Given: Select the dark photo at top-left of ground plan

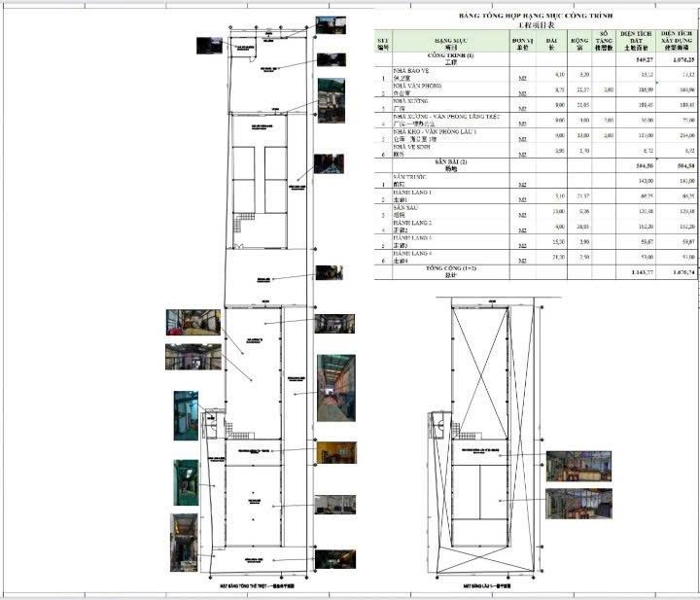Looking at the screenshot, I should pyautogui.click(x=209, y=46).
